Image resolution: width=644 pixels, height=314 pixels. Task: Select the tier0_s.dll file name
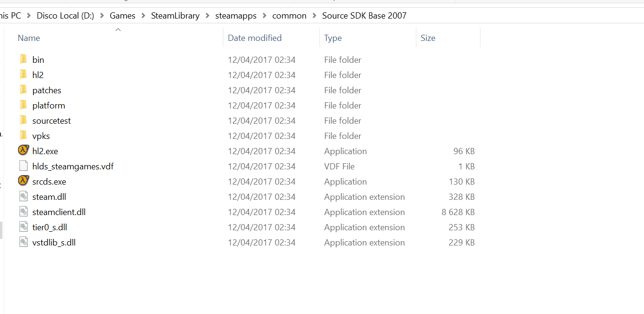click(x=49, y=227)
